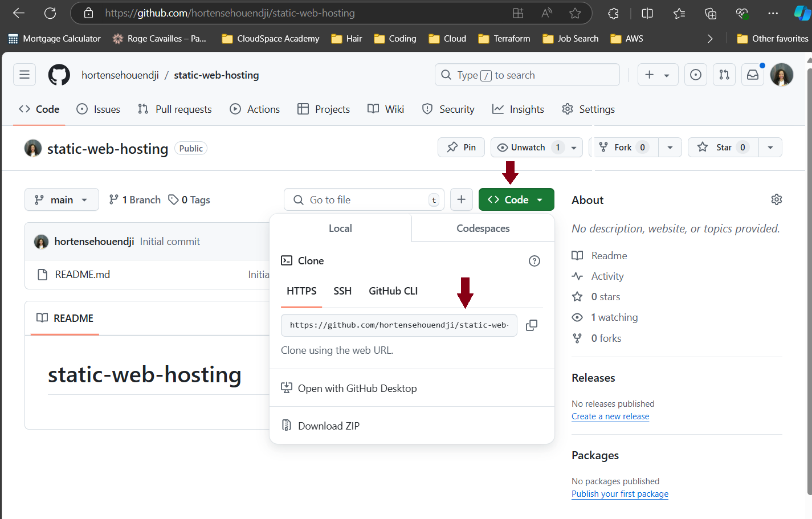Open the browser collections icon

point(711,13)
